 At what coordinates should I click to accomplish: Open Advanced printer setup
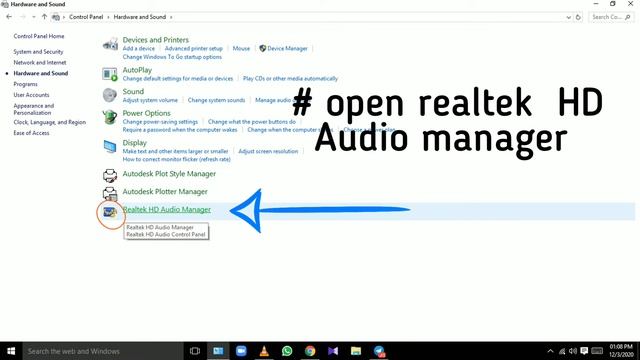point(194,49)
